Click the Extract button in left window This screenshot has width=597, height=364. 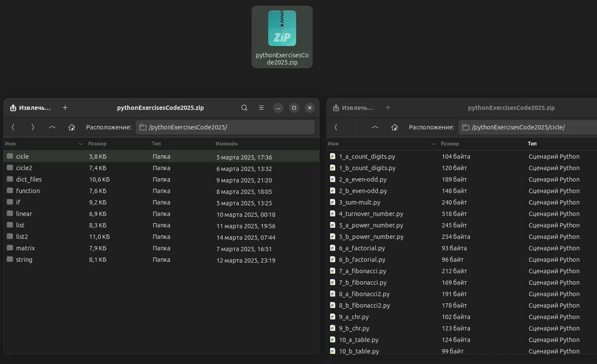[x=30, y=108]
